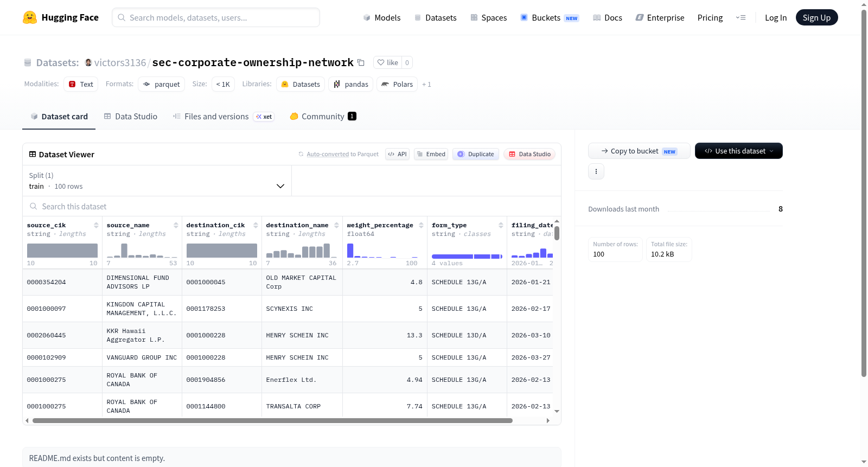Open the sec-corporate-ownership-network dataset link
The height and width of the screenshot is (467, 868).
(253, 62)
